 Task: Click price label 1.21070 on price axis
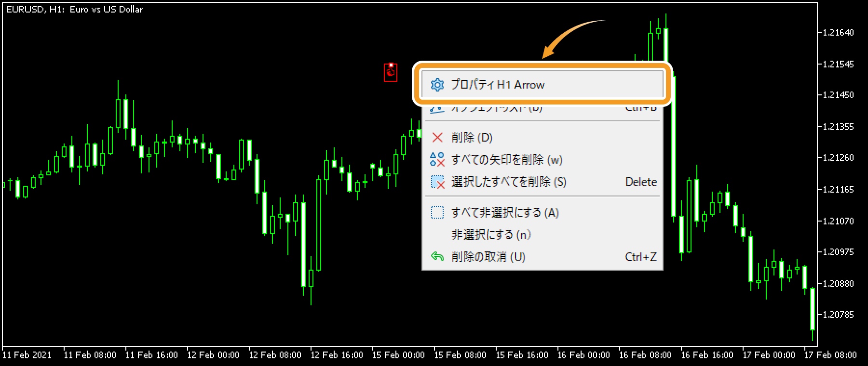pos(838,221)
